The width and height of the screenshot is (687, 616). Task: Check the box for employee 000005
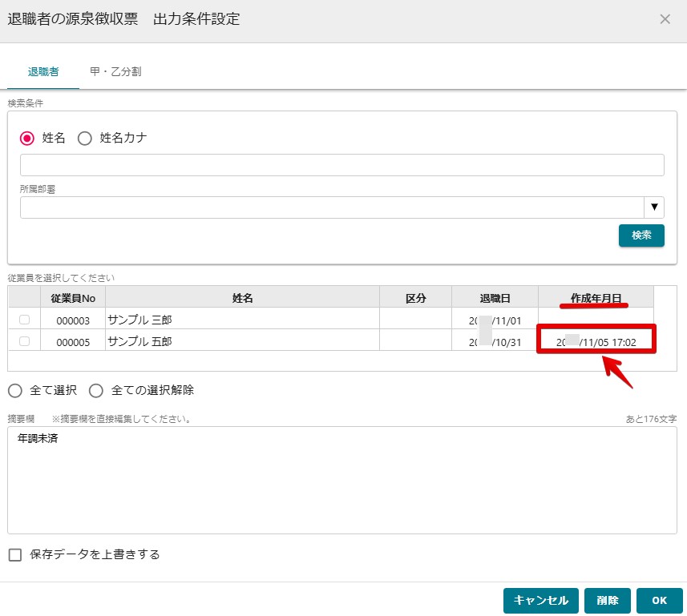click(x=25, y=341)
